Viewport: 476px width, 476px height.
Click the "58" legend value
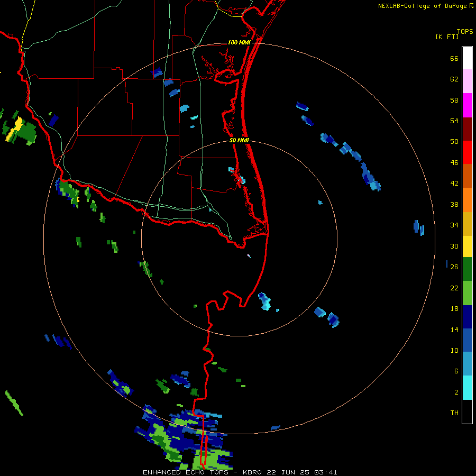(x=454, y=100)
